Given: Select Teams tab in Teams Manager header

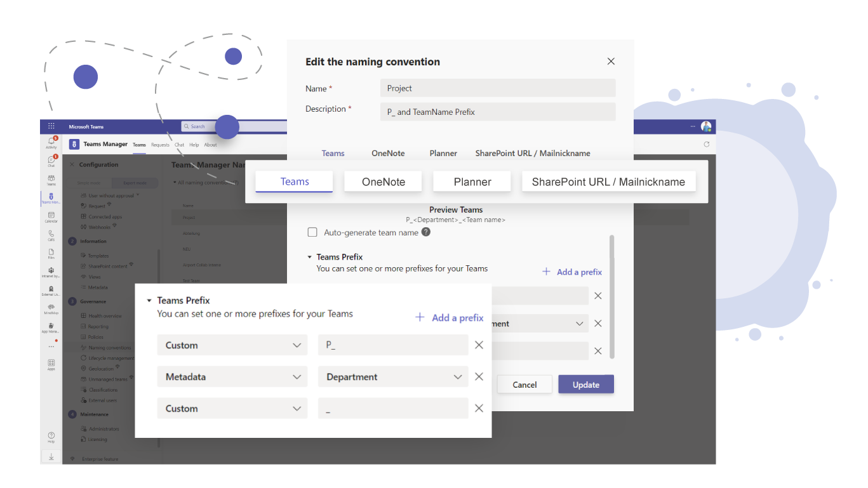Looking at the screenshot, I should [139, 145].
